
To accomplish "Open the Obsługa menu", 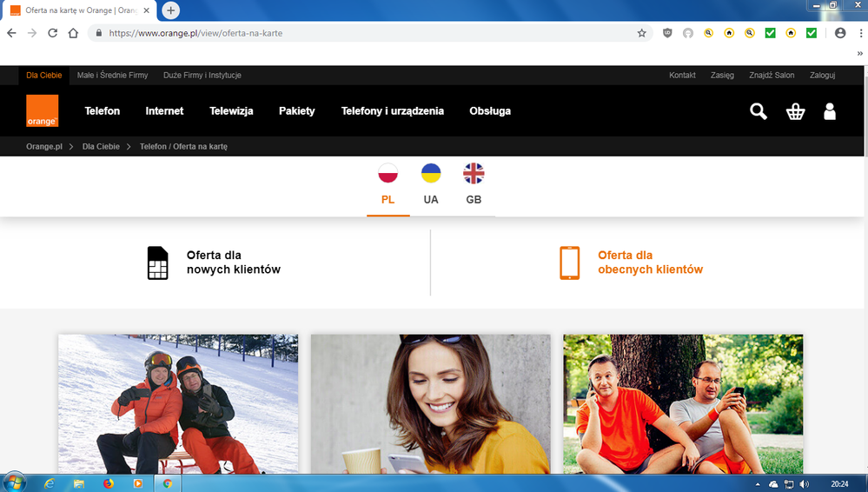I will click(490, 110).
